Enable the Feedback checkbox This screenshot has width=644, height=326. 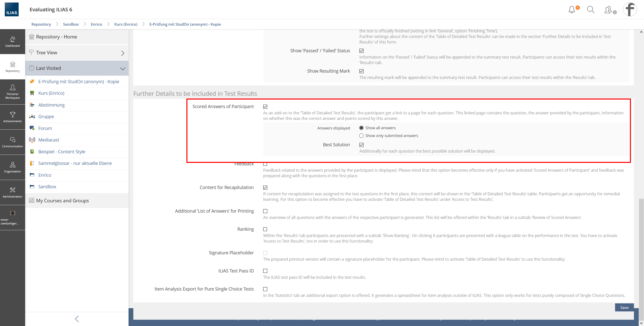265,164
